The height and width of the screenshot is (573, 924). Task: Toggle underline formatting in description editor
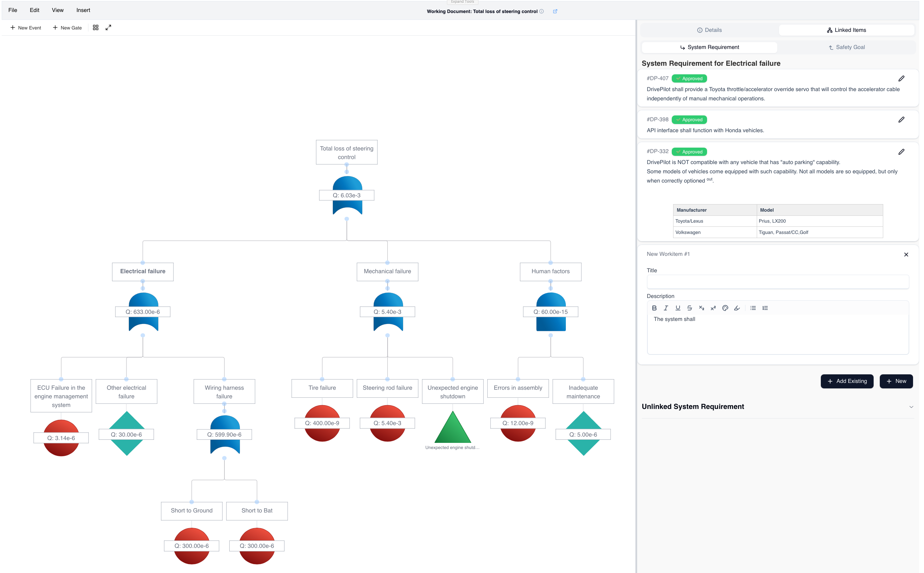[x=678, y=308]
